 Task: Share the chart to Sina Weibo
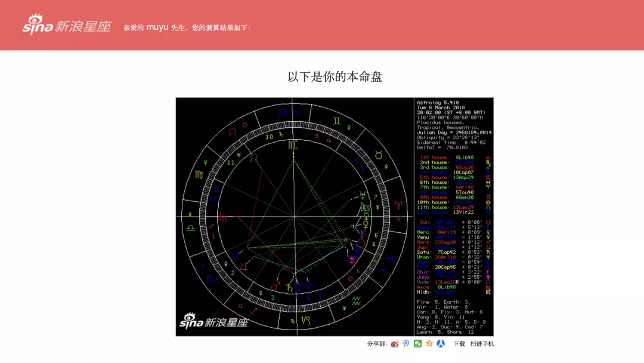395,344
